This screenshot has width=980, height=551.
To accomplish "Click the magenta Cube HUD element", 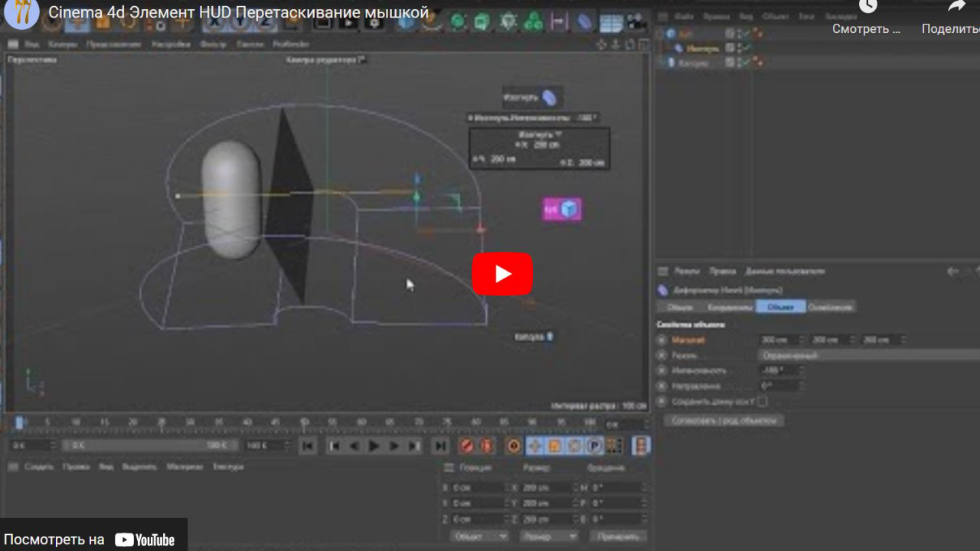I will [562, 209].
